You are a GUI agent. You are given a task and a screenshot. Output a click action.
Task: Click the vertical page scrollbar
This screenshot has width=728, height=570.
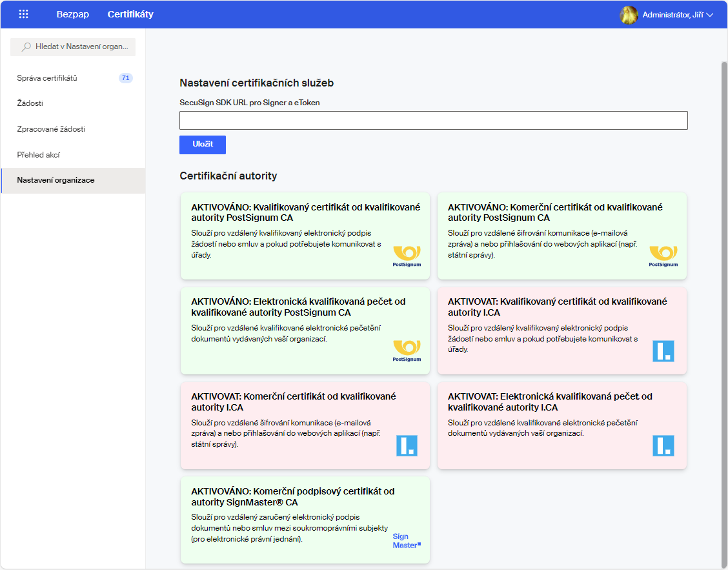(724, 314)
